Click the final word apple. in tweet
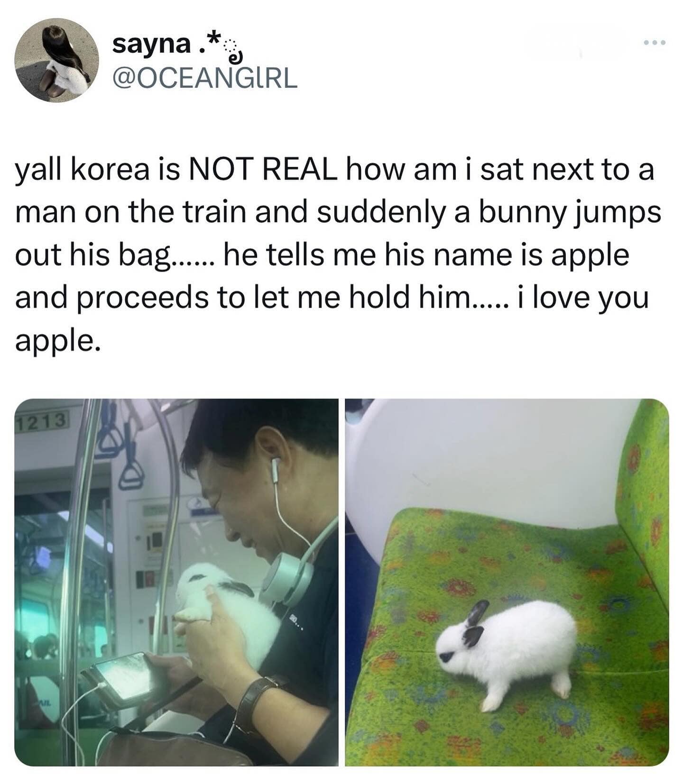This screenshot has width=683, height=784. 58,341
